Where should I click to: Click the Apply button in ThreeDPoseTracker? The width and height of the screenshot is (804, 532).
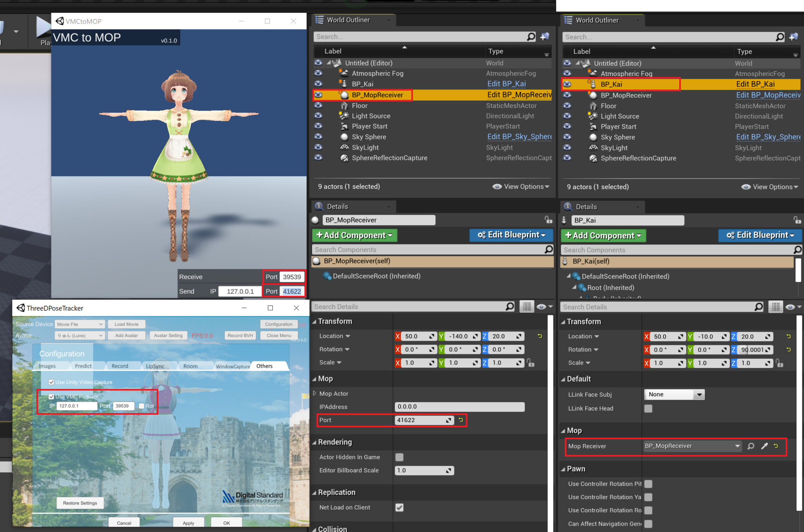188,522
